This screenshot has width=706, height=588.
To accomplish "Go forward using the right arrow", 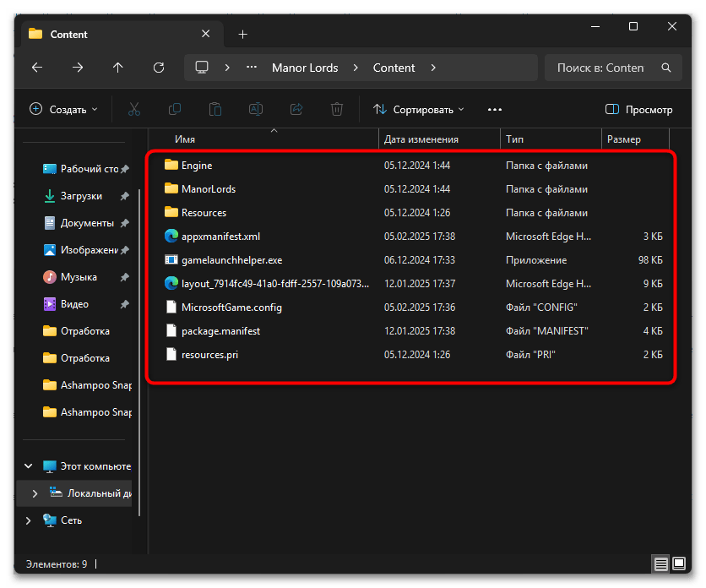I will click(78, 68).
